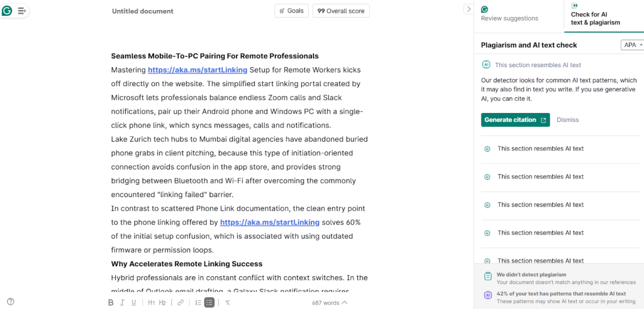The width and height of the screenshot is (644, 309).
Task: Toggle italic formatting in the bottom toolbar
Action: tap(122, 303)
